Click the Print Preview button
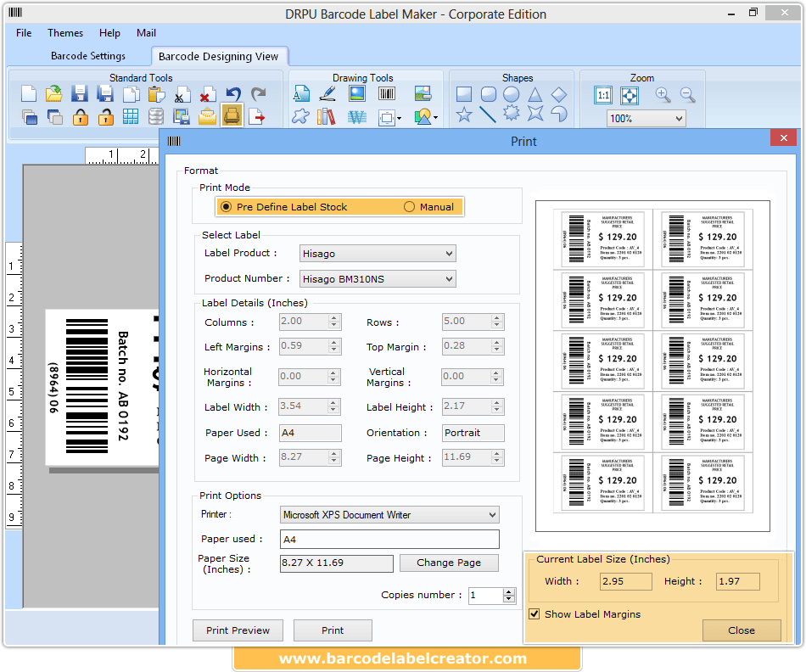806x672 pixels. pyautogui.click(x=238, y=630)
